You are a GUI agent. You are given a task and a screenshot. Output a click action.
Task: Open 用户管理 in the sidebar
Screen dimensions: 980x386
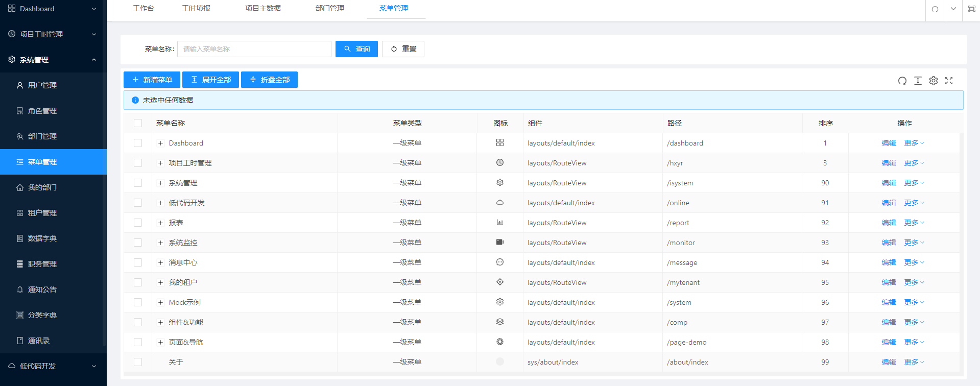click(x=53, y=85)
